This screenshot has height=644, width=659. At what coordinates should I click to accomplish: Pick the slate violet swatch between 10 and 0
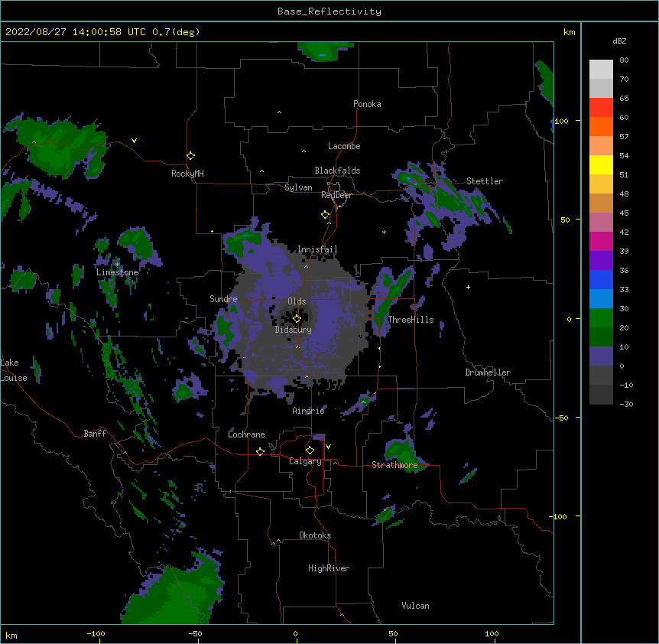pos(601,356)
